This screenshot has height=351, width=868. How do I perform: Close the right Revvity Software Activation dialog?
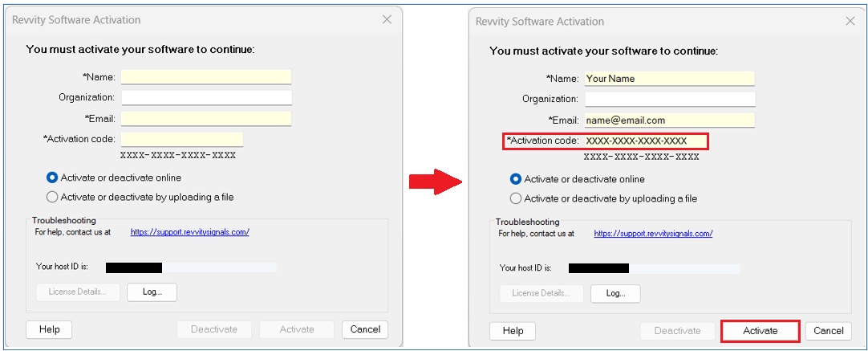tap(850, 21)
